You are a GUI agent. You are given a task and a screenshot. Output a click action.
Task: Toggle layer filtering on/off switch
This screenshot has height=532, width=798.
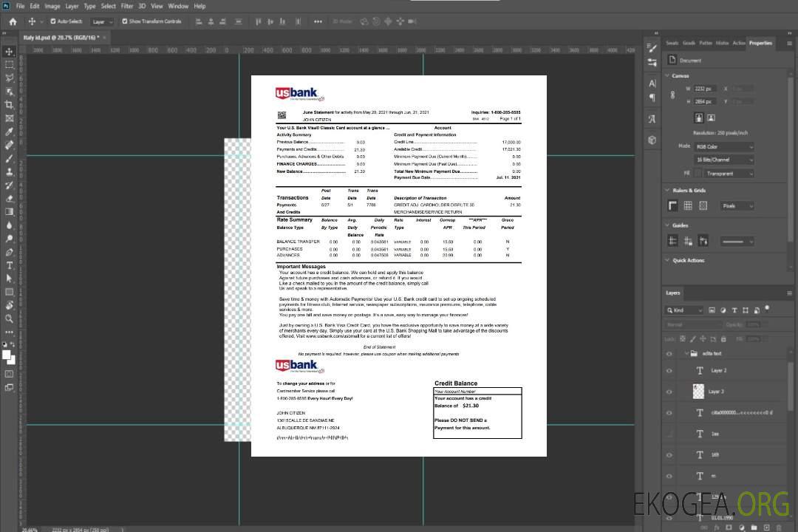click(x=767, y=309)
